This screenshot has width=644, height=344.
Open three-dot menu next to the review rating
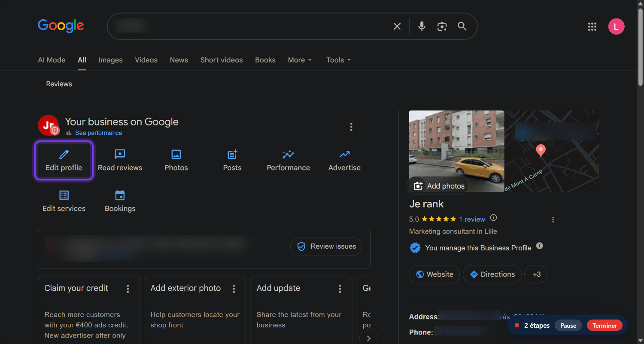pos(553,220)
